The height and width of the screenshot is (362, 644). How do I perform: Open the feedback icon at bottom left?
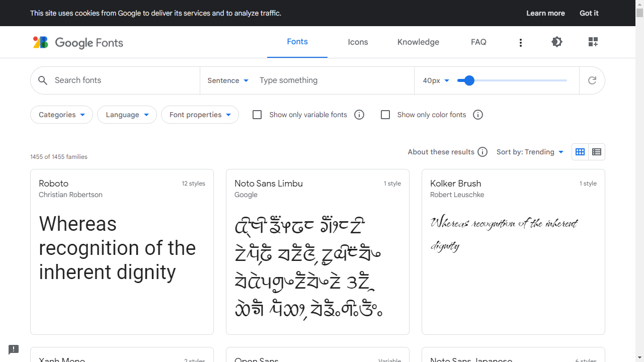14,349
